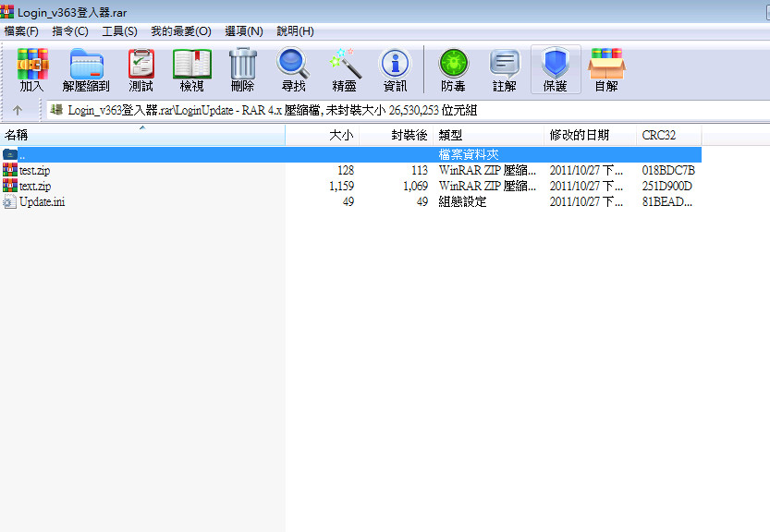Click archive icon in address bar
This screenshot has width=770, height=532.
point(57,110)
